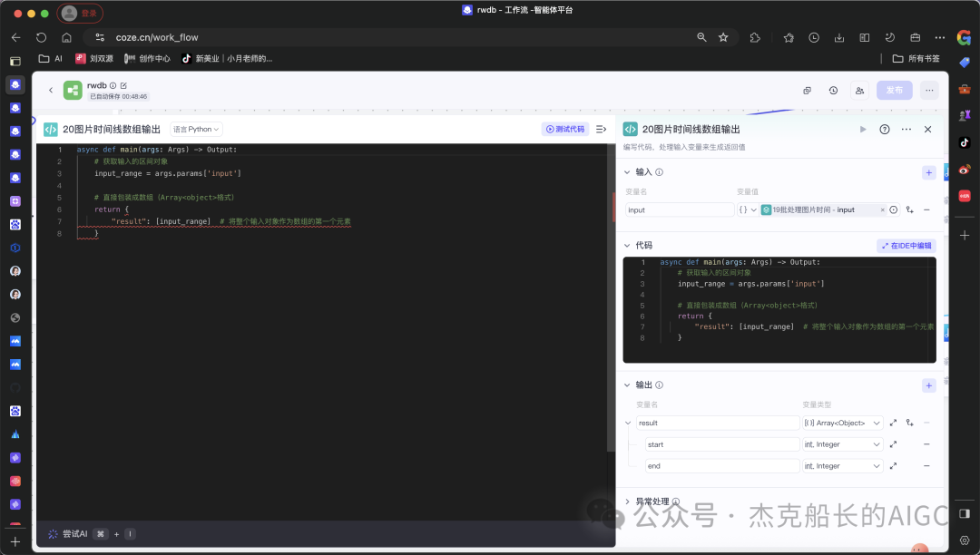Viewport: 980px width, 555px height.
Task: Open the 所有书签 folder
Action: coord(916,58)
